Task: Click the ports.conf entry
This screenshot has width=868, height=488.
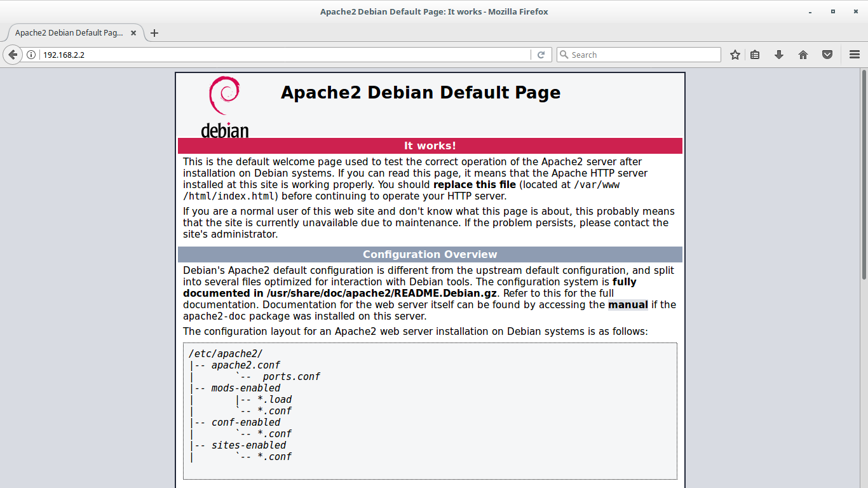Action: tap(292, 377)
